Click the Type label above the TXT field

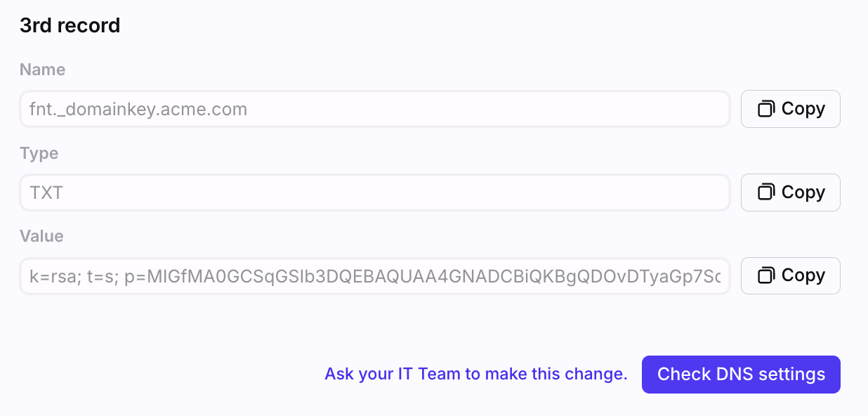tap(39, 153)
